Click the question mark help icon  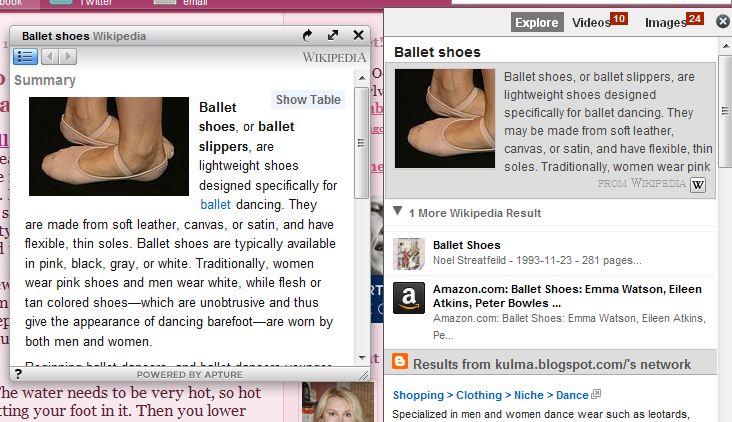[18, 373]
